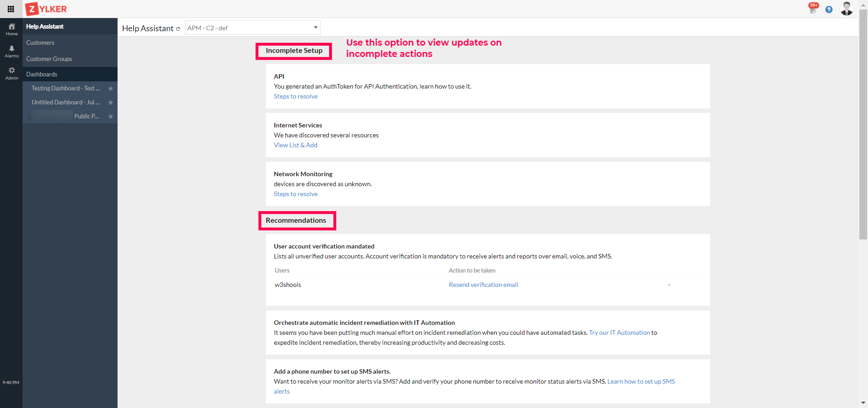
Task: Open the apps grid launcher icon
Action: point(11,9)
